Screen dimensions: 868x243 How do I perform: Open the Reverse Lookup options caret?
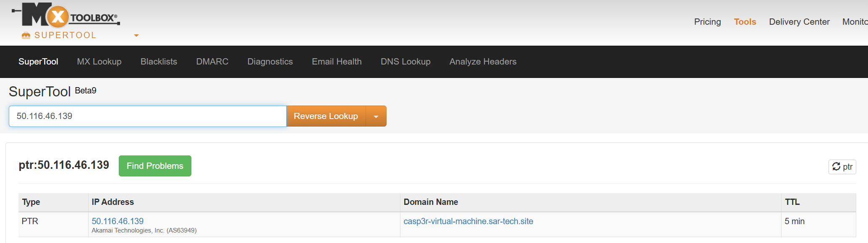click(x=376, y=116)
